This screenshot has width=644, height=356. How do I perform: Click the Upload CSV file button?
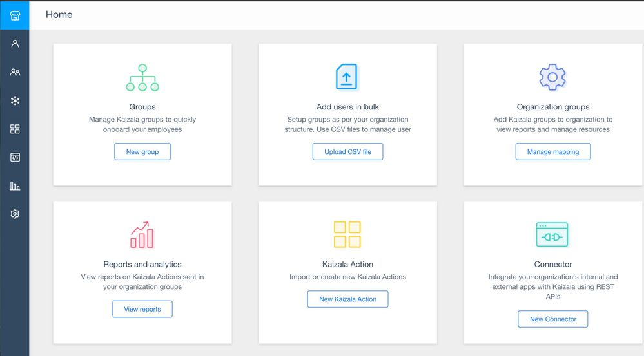(x=348, y=152)
